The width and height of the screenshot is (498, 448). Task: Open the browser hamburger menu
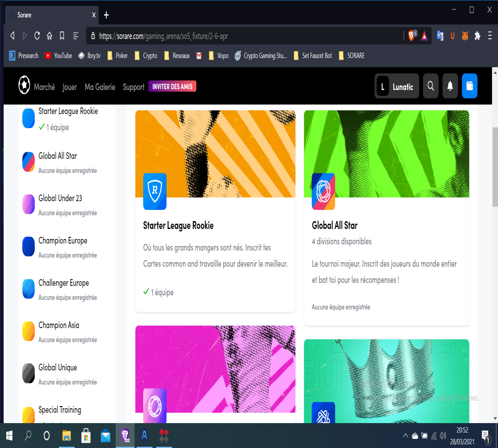(x=490, y=36)
